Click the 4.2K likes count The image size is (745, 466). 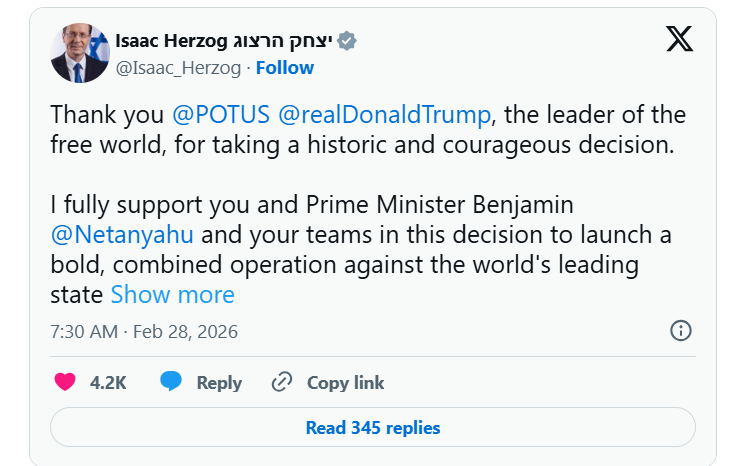[108, 382]
